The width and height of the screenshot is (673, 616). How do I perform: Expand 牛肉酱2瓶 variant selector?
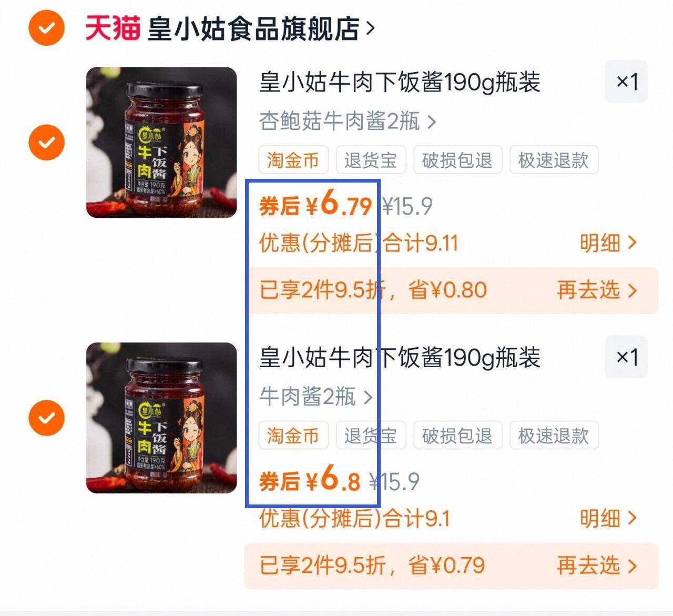(315, 397)
